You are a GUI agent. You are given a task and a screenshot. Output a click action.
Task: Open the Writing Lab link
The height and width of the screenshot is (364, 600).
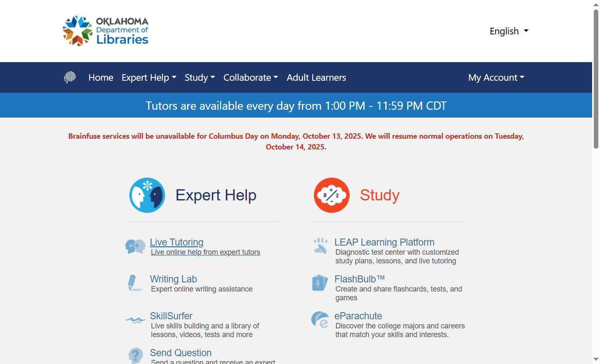point(173,279)
